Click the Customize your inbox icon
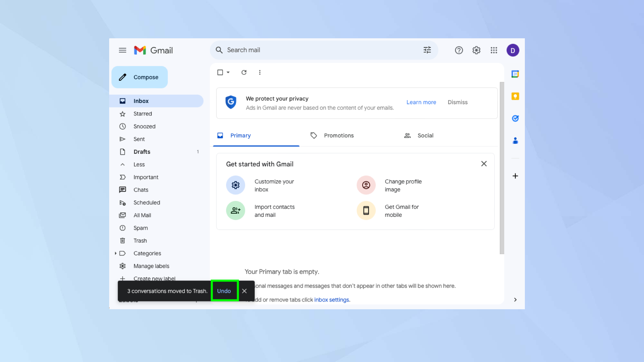Image resolution: width=644 pixels, height=362 pixels. (236, 185)
